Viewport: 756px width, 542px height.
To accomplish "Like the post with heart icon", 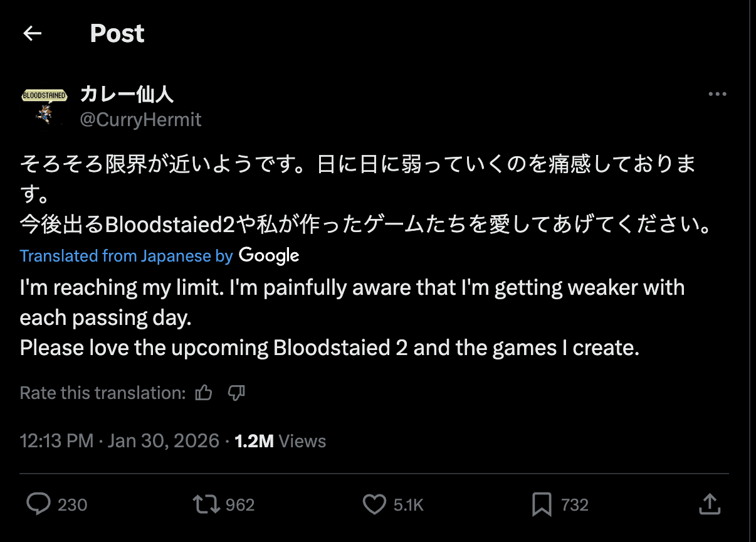I will [374, 504].
